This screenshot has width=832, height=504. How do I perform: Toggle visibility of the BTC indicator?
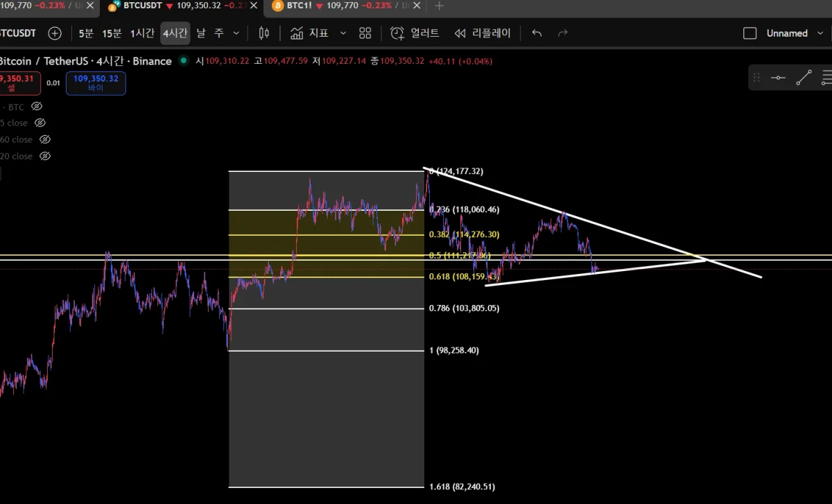(x=37, y=107)
